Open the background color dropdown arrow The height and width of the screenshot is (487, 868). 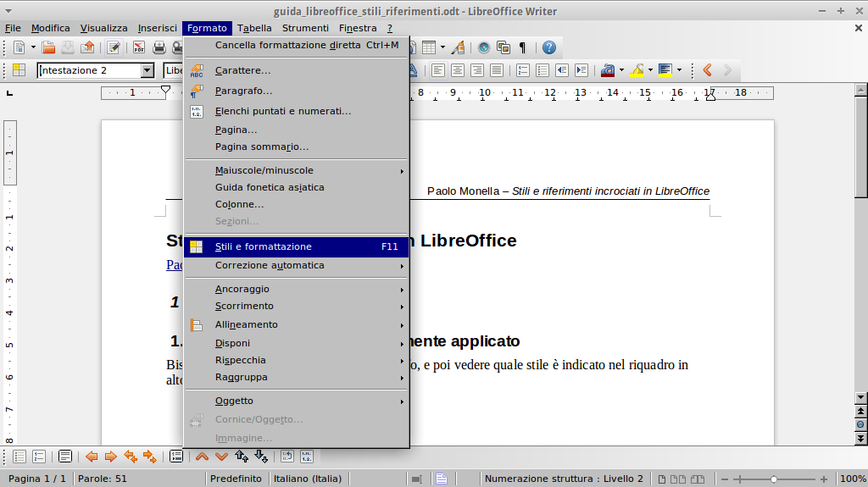(679, 70)
